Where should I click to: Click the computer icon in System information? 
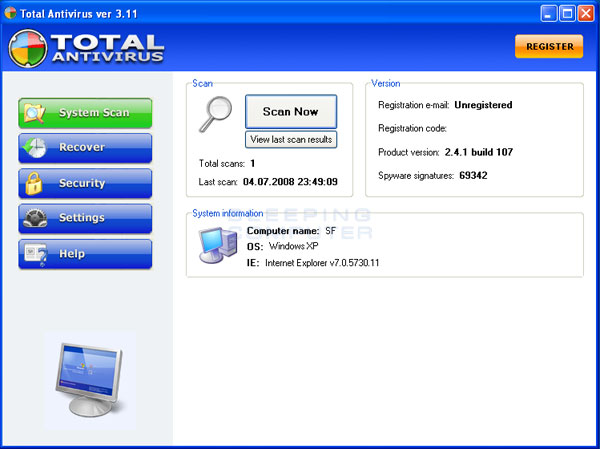tap(218, 245)
